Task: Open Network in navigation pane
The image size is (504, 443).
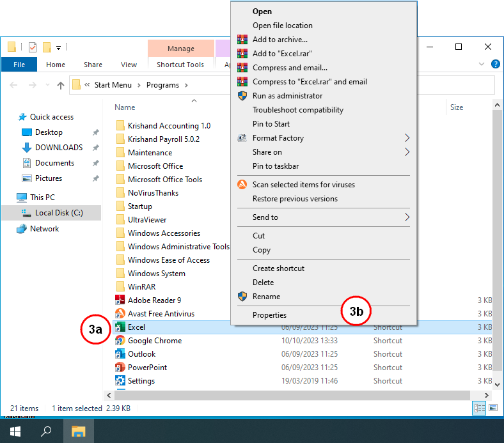Action: click(44, 229)
